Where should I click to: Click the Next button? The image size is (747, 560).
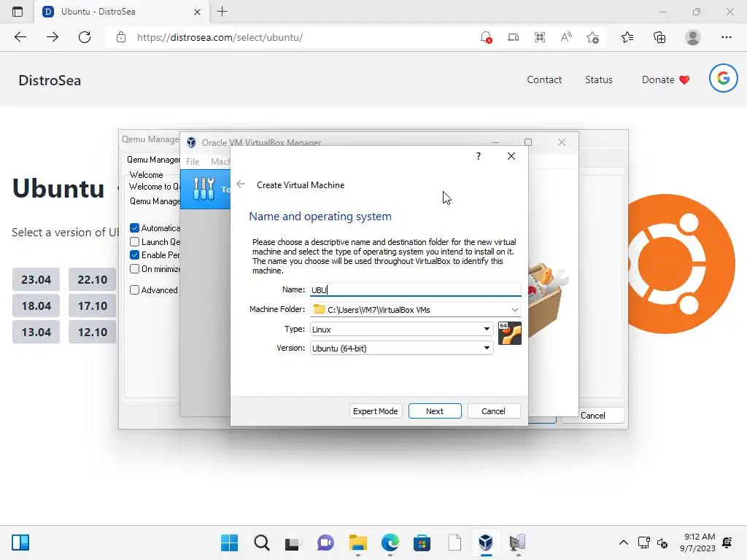(x=435, y=411)
